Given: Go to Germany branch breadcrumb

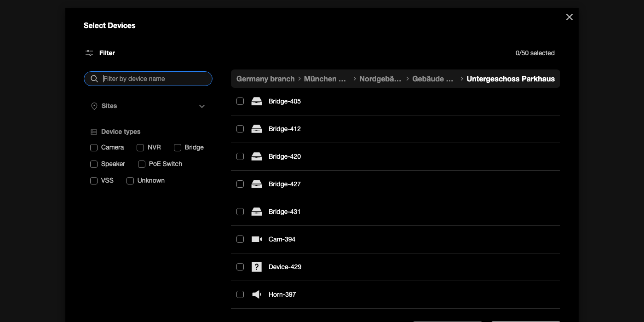Looking at the screenshot, I should [x=265, y=79].
